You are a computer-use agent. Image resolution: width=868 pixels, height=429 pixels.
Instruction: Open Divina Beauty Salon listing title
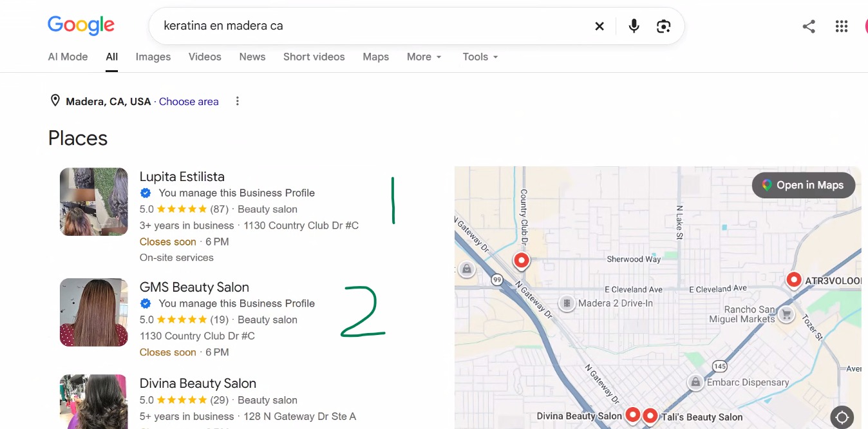198,383
